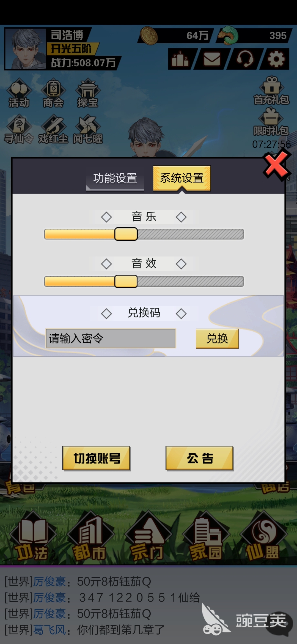Open the 都市 buildings icon
297x644 pixels.
(90, 536)
